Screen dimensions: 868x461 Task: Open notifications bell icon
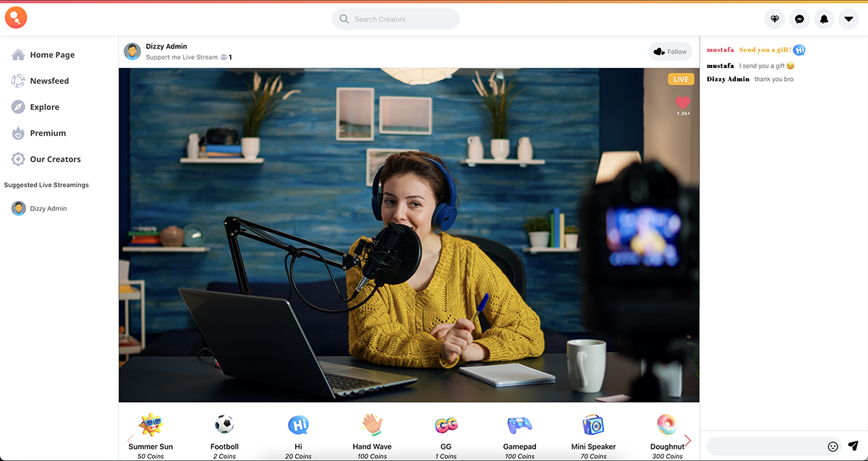(824, 20)
